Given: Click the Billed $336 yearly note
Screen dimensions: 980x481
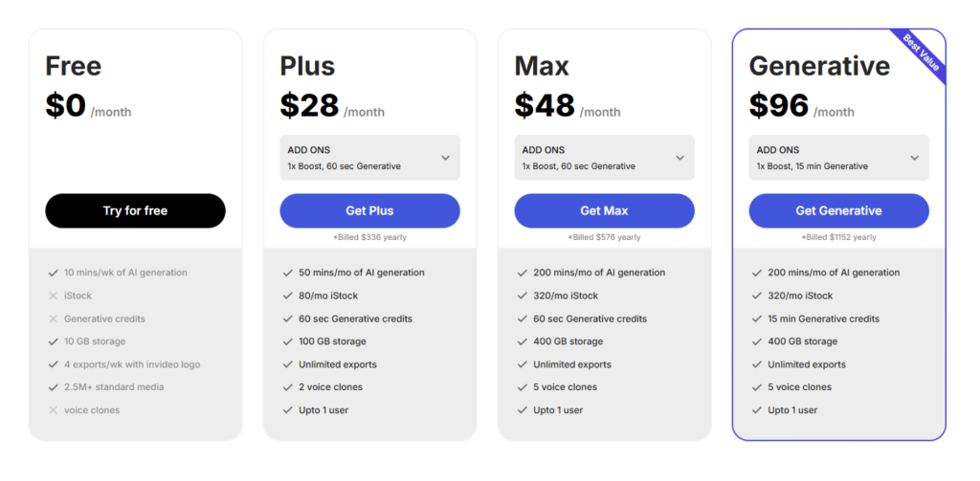Looking at the screenshot, I should (369, 237).
